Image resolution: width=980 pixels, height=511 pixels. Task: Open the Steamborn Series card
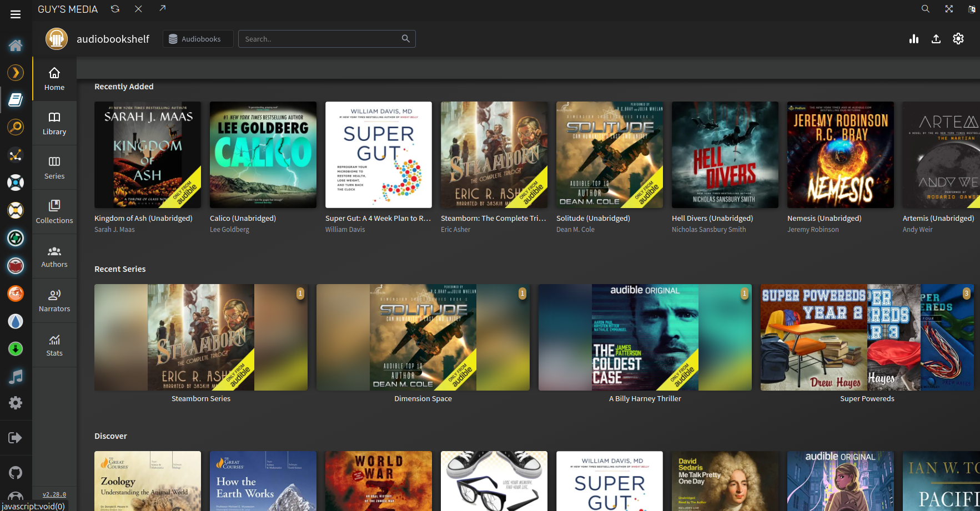click(x=201, y=337)
